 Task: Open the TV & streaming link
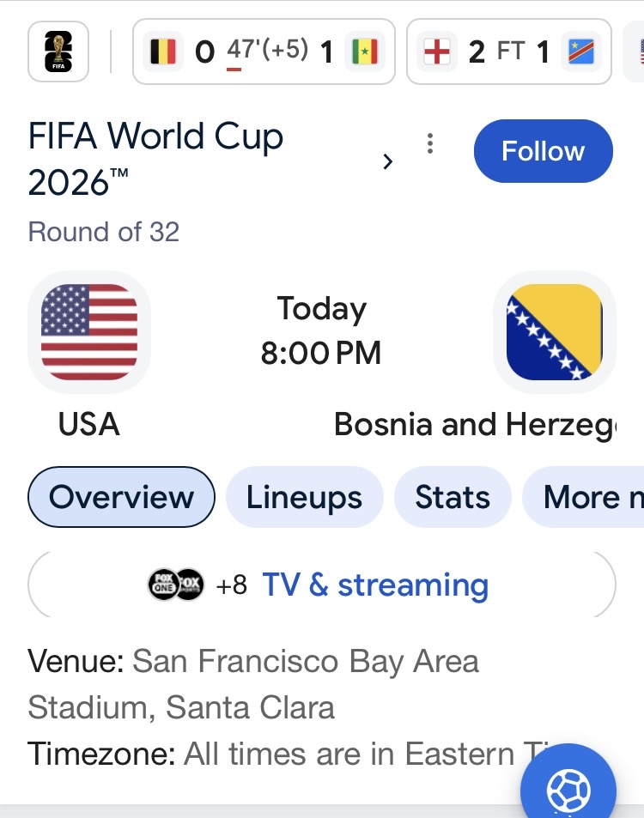click(375, 585)
